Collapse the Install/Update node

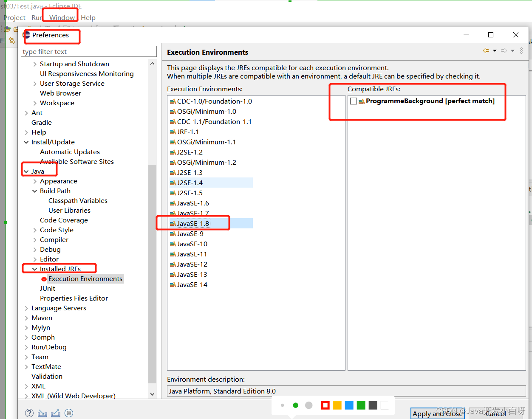(26, 142)
